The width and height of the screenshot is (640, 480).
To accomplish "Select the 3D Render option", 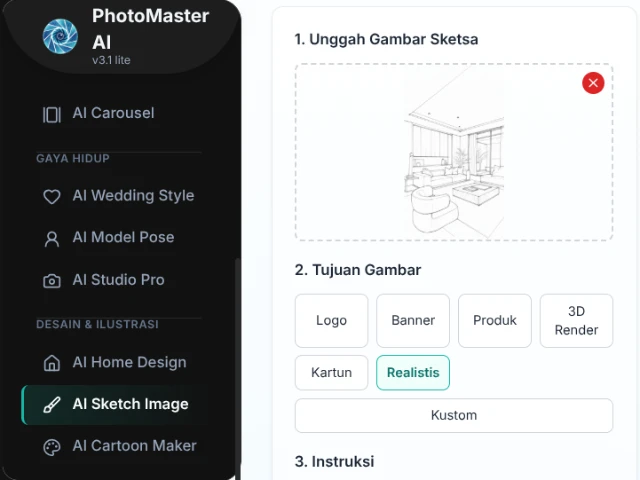I will [576, 320].
